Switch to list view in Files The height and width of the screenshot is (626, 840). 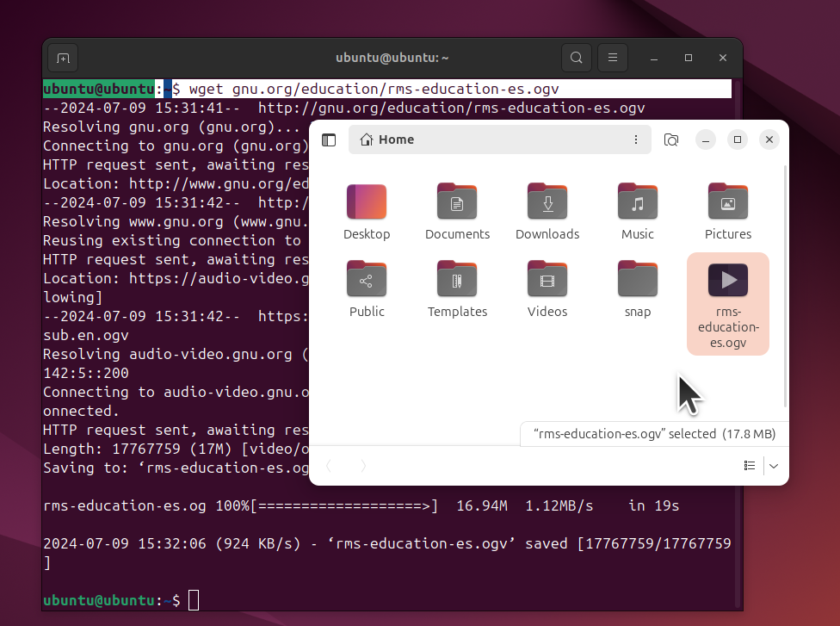tap(750, 465)
